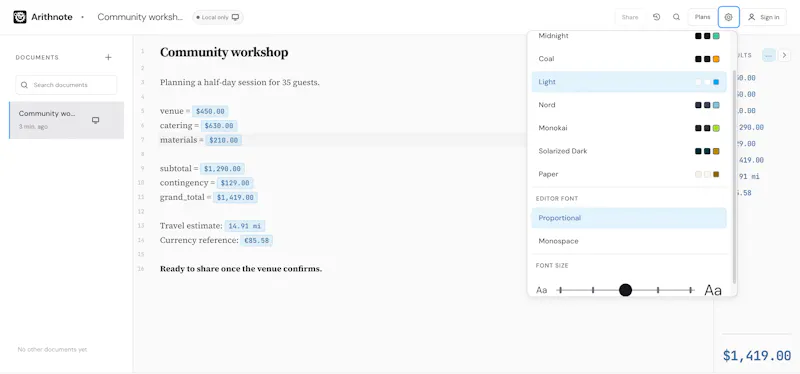Choose Proportional editor font
The height and width of the screenshot is (374, 800).
point(629,218)
